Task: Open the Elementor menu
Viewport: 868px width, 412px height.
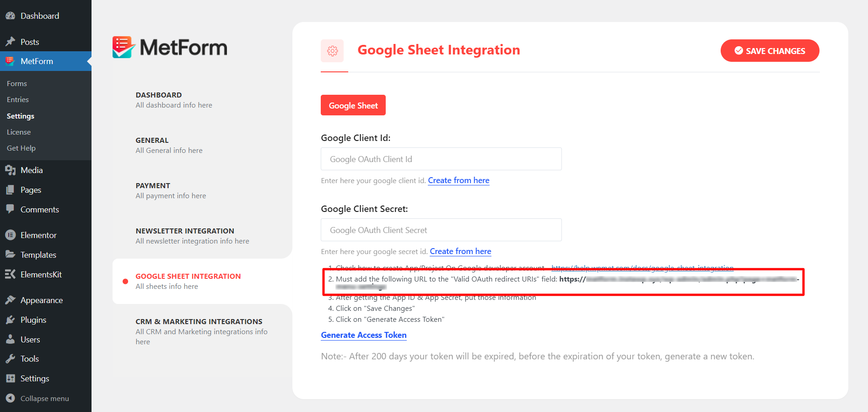Action: (46, 235)
